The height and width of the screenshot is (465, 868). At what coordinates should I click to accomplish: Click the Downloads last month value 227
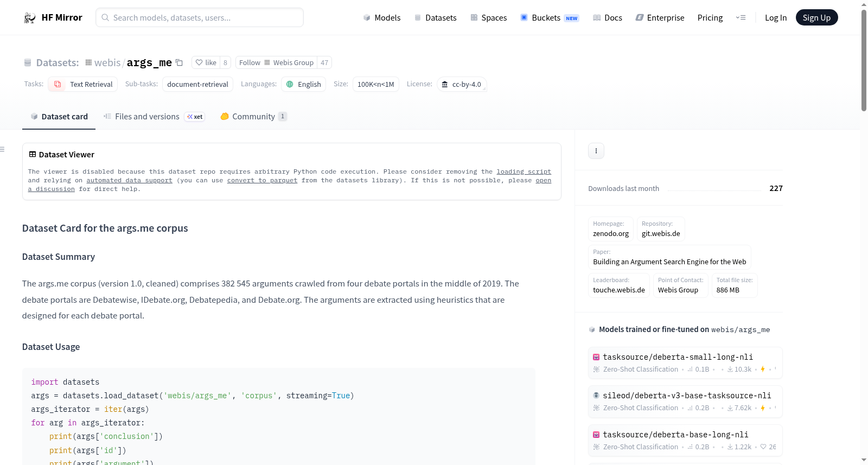point(776,188)
